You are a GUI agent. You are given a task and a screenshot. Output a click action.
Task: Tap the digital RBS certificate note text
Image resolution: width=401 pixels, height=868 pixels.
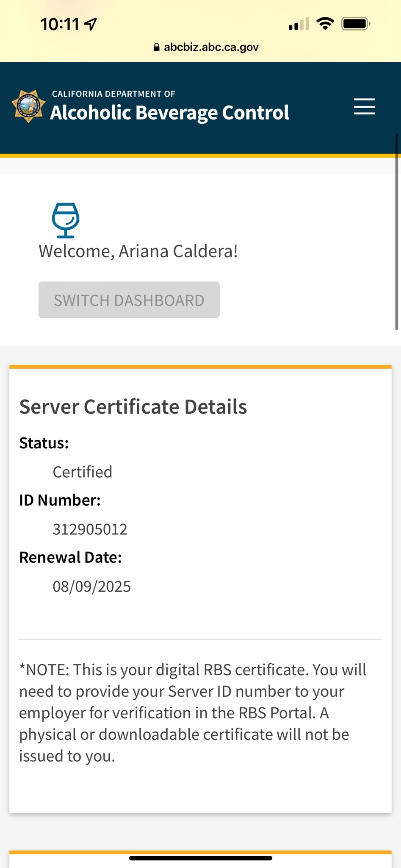192,712
